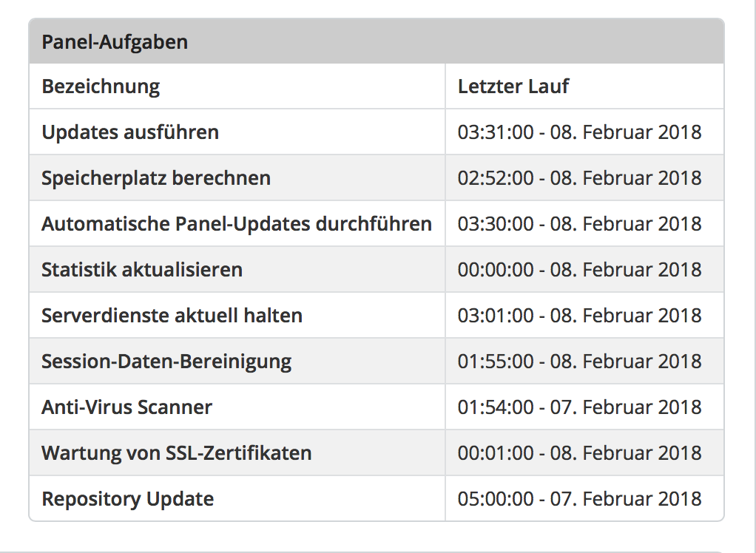This screenshot has width=756, height=553.
Task: Click the Letzter Lauf column header
Action: (x=513, y=86)
